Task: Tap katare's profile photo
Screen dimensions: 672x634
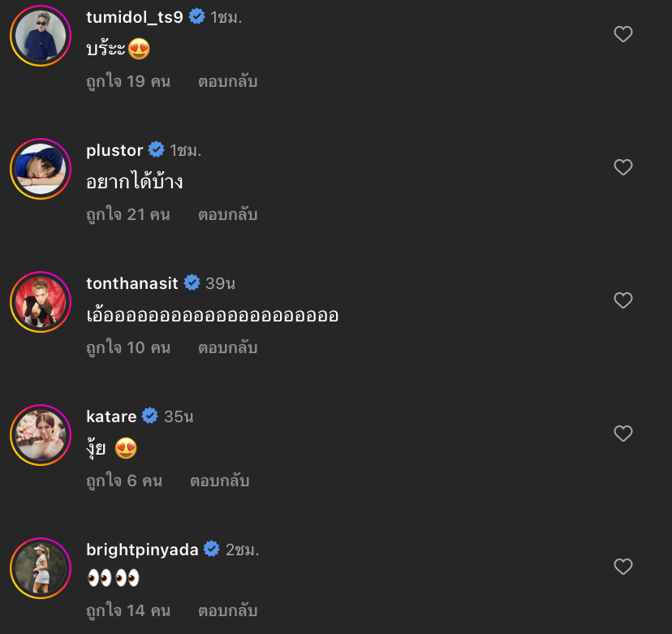Action: coord(41,434)
